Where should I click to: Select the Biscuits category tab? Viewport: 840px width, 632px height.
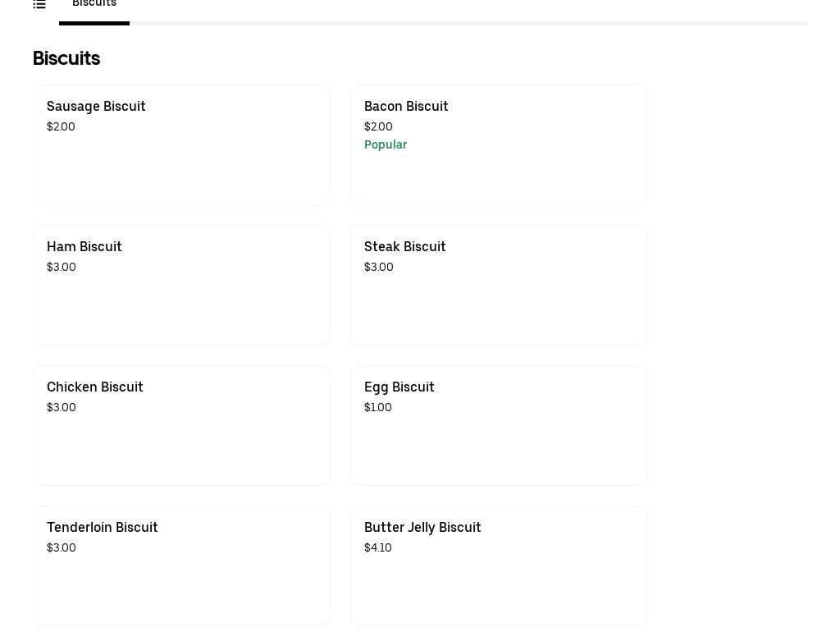pos(94,5)
